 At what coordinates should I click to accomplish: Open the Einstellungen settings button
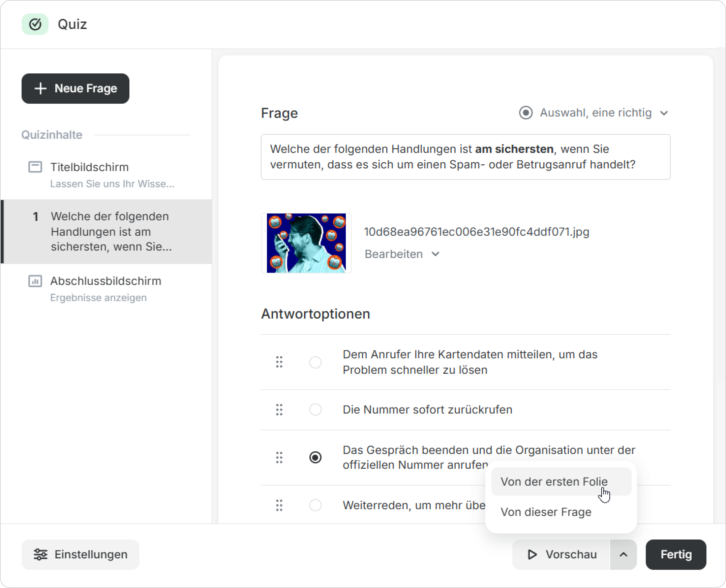(x=80, y=554)
